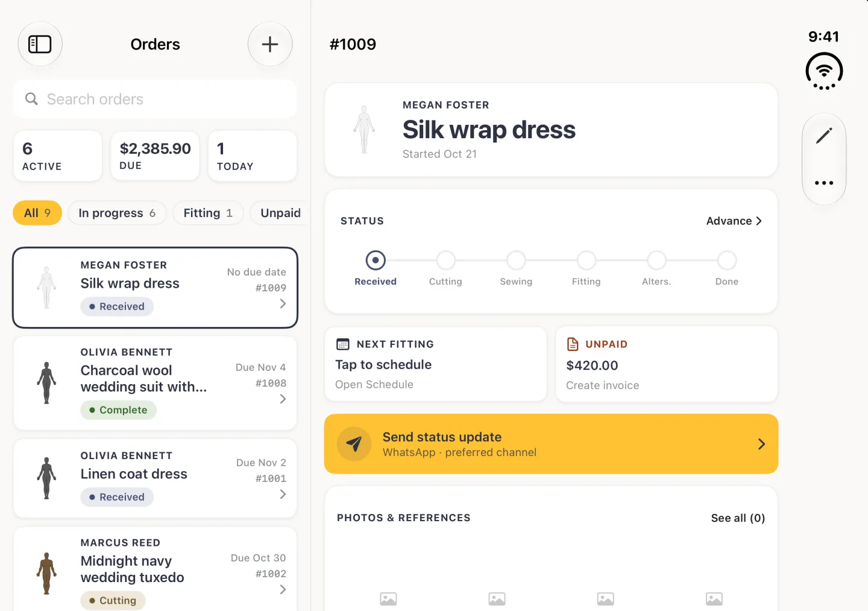Select the All filter tab
The height and width of the screenshot is (611, 868).
pos(37,213)
